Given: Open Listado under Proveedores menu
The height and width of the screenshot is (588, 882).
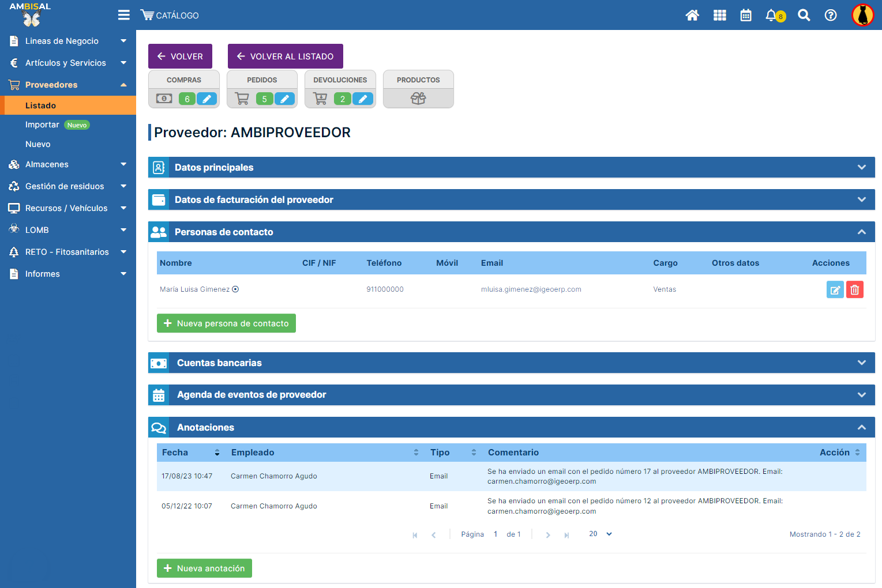Looking at the screenshot, I should (40, 105).
